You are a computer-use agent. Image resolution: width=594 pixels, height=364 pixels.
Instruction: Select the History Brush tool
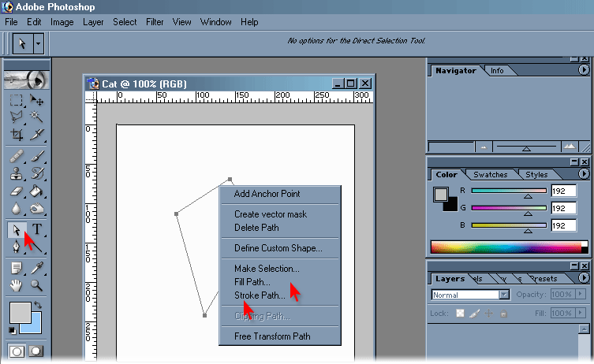[37, 173]
